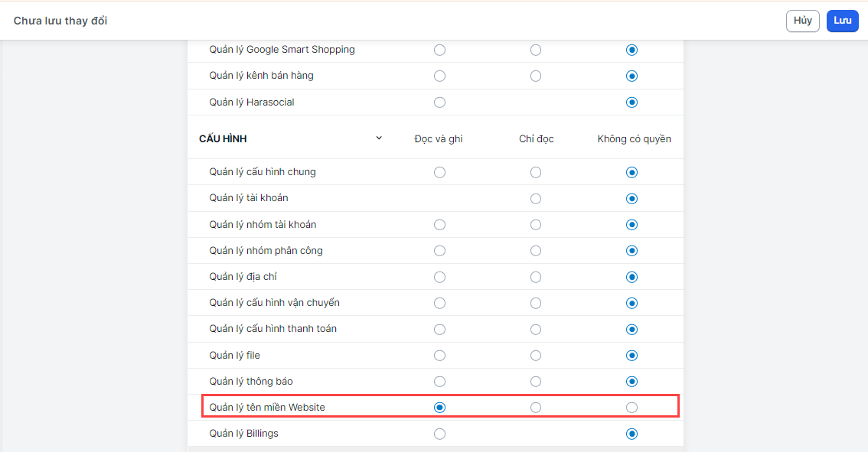
Task: Collapse the CẤU HÌNH section chevron
Action: pyautogui.click(x=379, y=138)
